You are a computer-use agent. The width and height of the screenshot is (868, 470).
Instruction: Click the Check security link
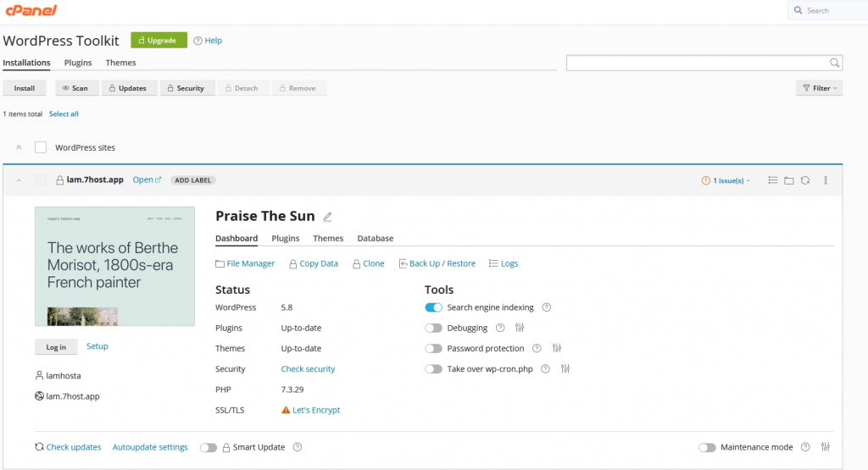click(308, 369)
